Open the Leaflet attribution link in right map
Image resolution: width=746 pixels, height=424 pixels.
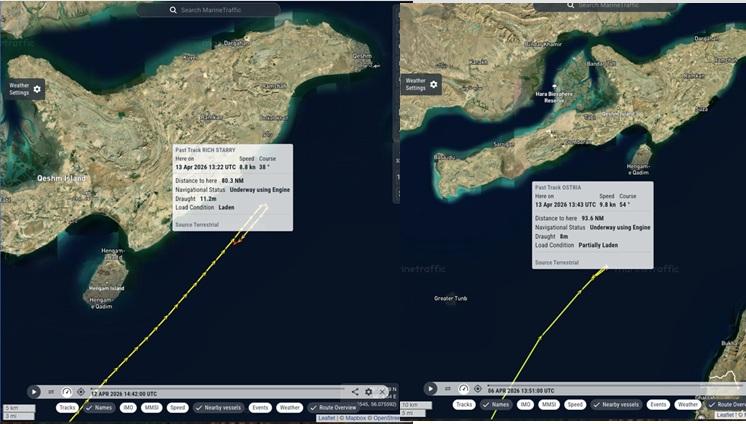[x=726, y=415]
